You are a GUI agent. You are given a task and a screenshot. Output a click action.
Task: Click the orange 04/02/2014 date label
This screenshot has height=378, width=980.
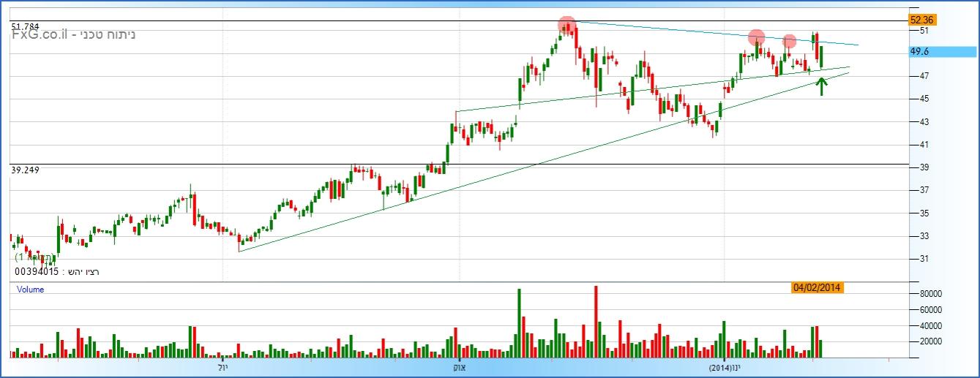coord(818,287)
